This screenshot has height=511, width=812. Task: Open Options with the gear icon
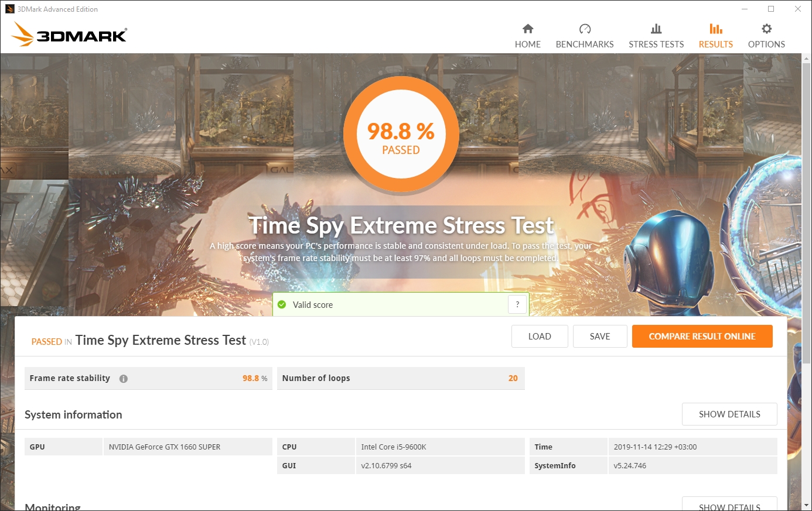(766, 29)
